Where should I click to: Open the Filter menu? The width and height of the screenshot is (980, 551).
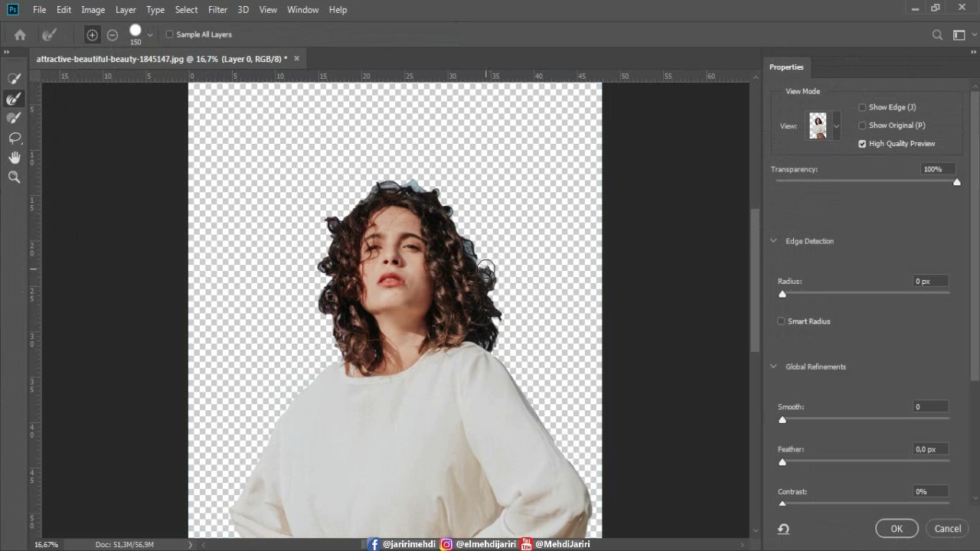(217, 9)
